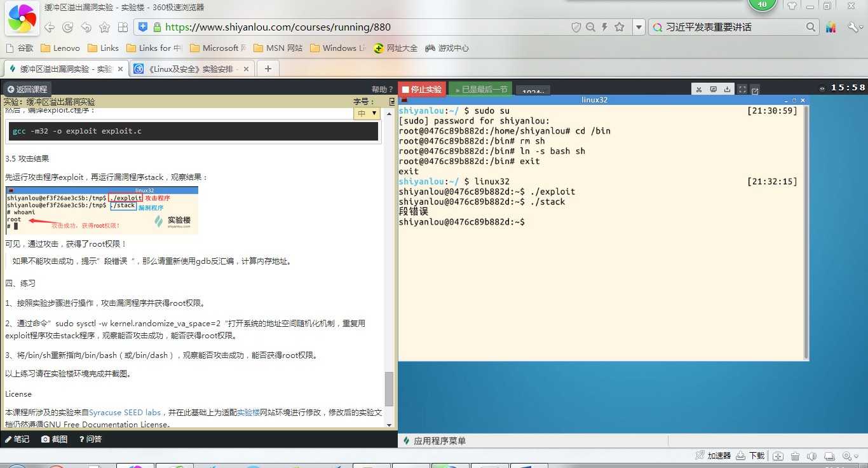Click the colorful M extension icon

pos(831,27)
